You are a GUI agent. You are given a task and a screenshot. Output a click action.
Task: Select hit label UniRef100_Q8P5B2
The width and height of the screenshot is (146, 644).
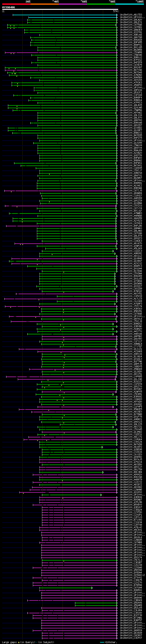click(131, 336)
